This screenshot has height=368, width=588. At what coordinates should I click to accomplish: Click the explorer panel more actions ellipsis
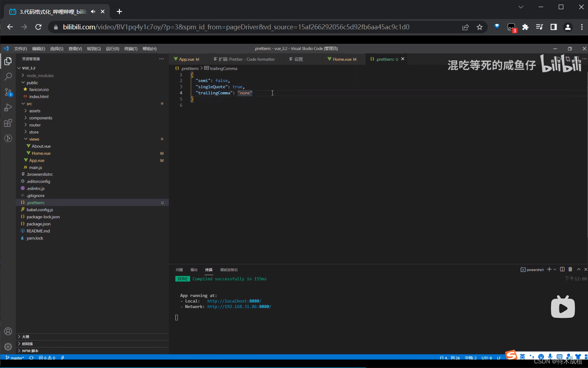[x=162, y=59]
